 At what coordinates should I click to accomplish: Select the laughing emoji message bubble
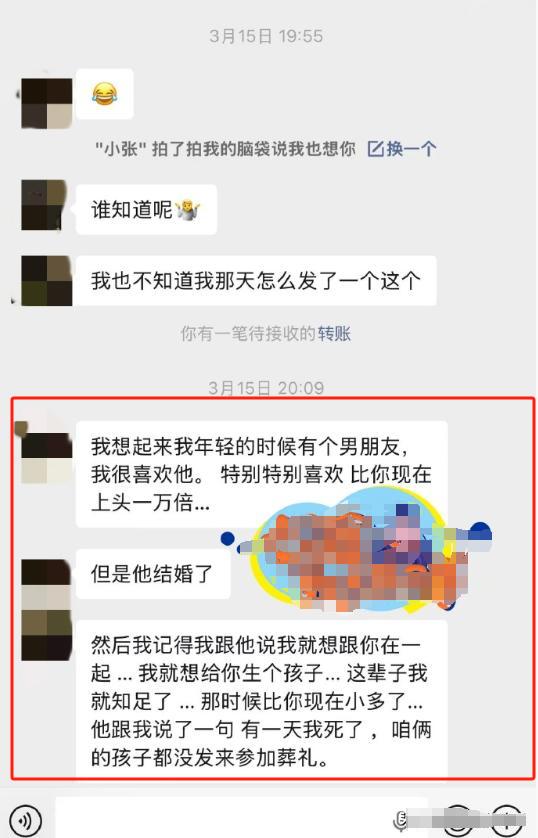pyautogui.click(x=105, y=95)
